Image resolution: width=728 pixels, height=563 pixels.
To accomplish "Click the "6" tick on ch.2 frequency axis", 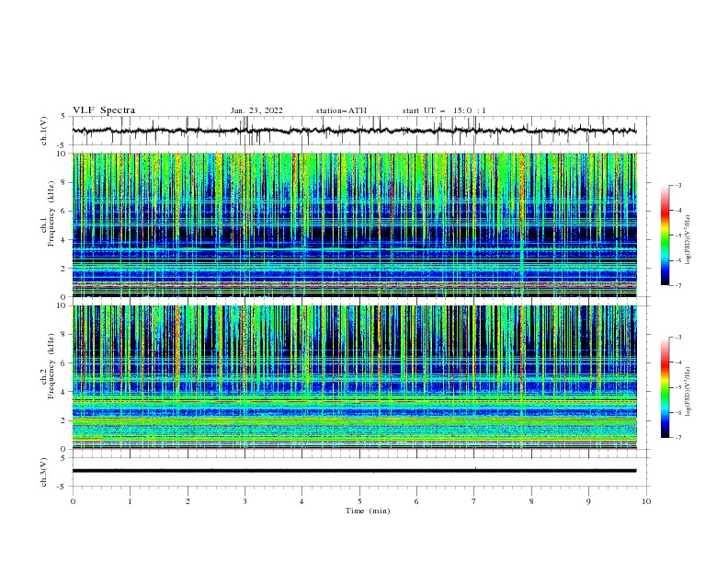I will pos(64,362).
